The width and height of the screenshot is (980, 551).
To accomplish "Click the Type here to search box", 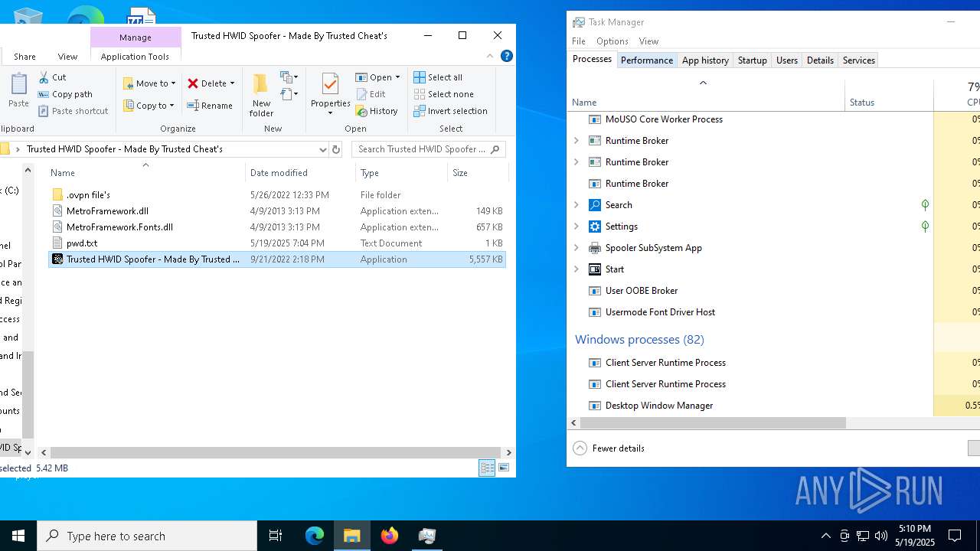I will [x=147, y=536].
